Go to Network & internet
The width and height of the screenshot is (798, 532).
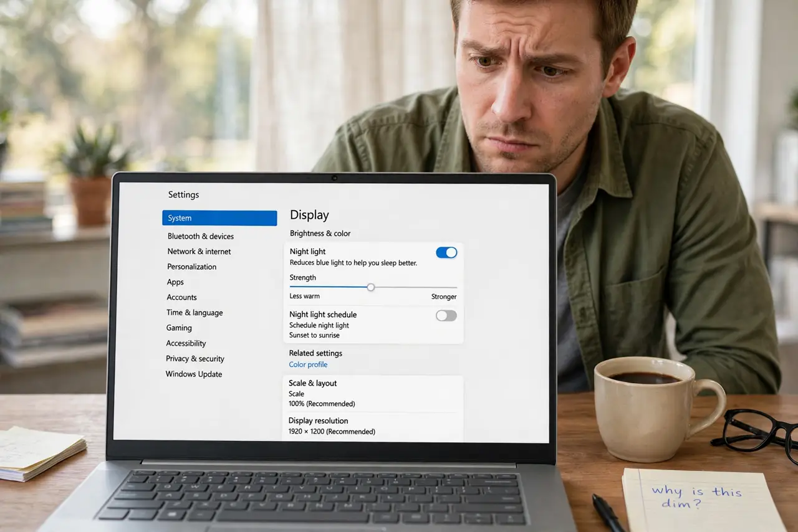click(x=199, y=252)
